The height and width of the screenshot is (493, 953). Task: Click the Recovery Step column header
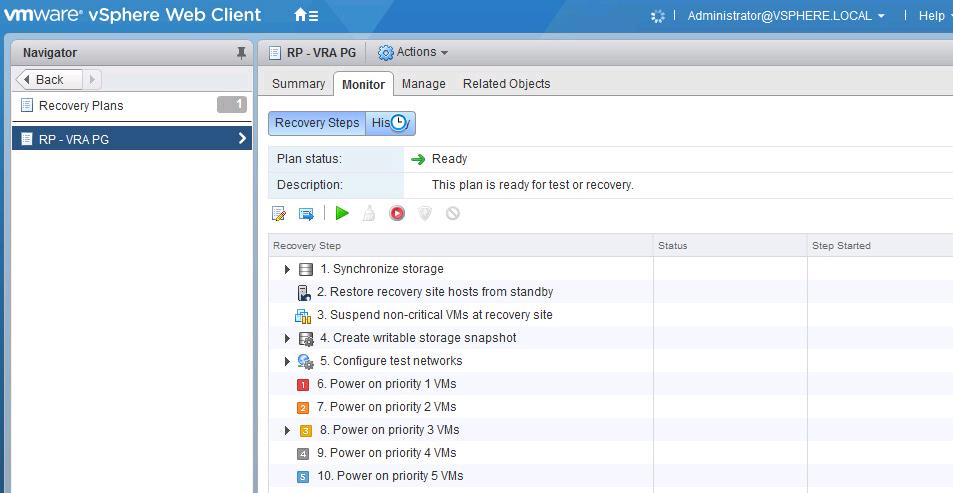(x=461, y=246)
